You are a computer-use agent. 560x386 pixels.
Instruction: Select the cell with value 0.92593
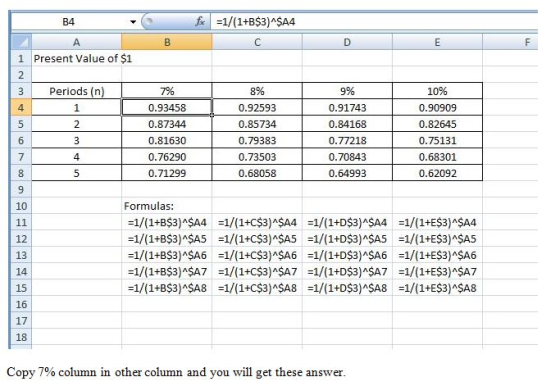click(x=257, y=107)
